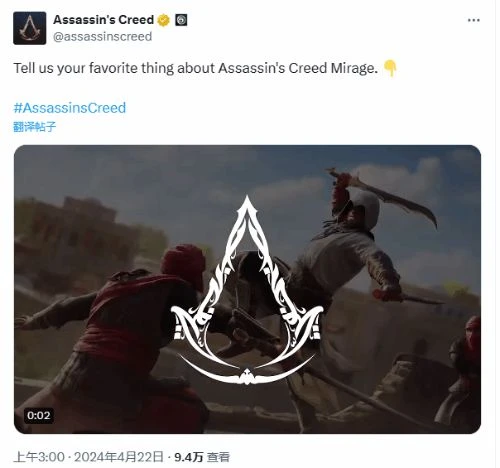The width and height of the screenshot is (500, 468).
Task: Click the 0:02 video duration badge
Action: (x=39, y=415)
